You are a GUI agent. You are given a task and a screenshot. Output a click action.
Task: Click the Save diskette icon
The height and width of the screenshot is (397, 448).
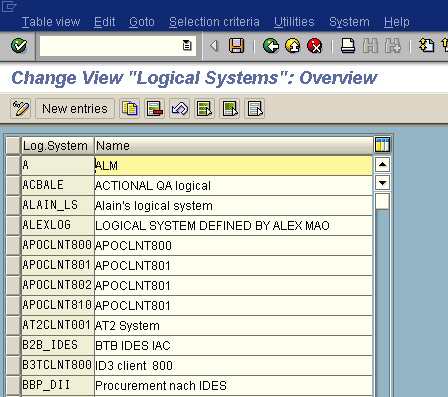click(236, 46)
